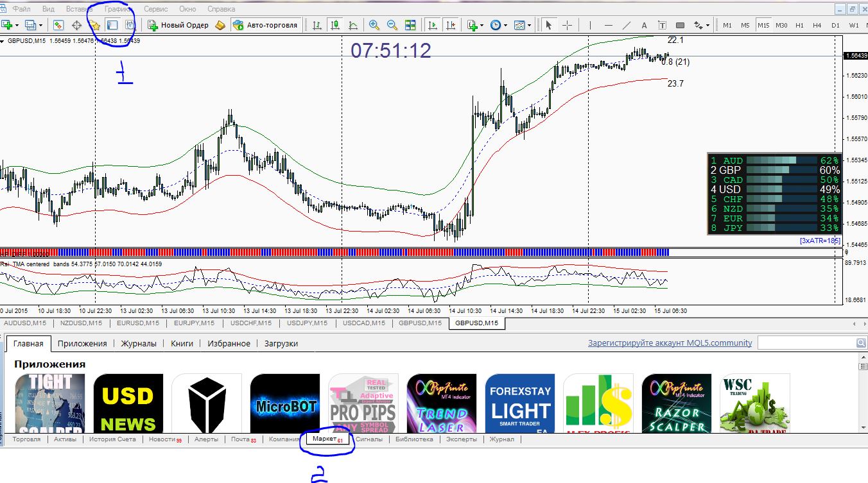Open dropdown arrow next to new chart icon
Image resolution: width=868 pixels, height=483 pixels.
click(x=17, y=25)
